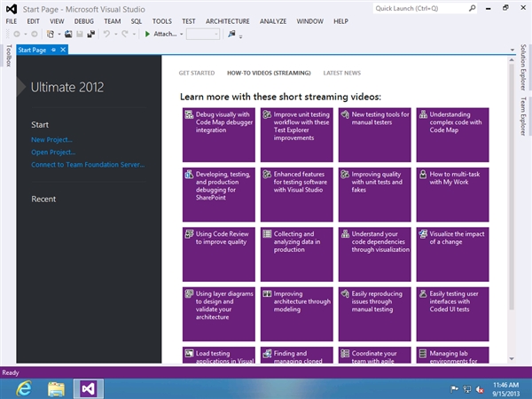The width and height of the screenshot is (532, 399).
Task: Open the Improving architecture through modeling tile
Action: (297, 314)
